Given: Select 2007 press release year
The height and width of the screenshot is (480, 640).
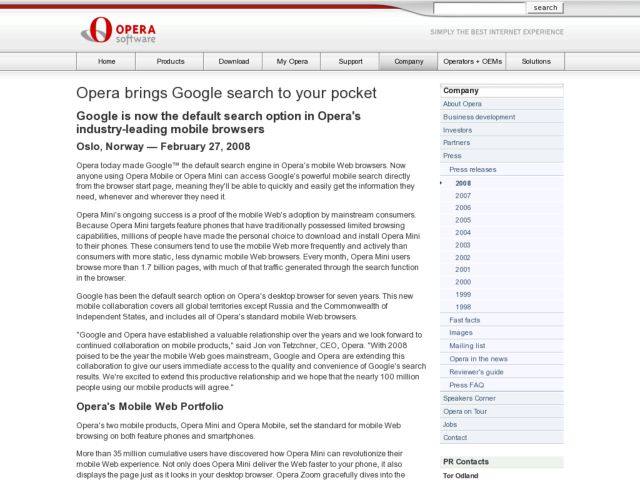Looking at the screenshot, I should click(463, 195).
